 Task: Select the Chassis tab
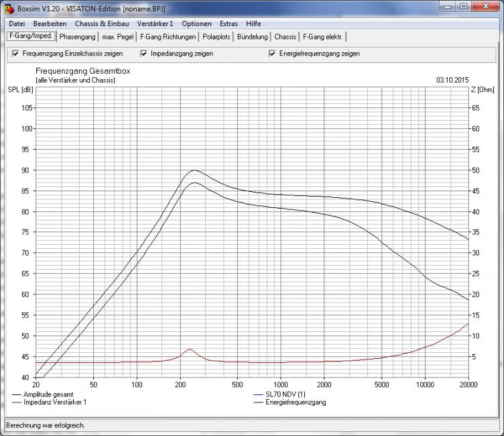point(286,36)
